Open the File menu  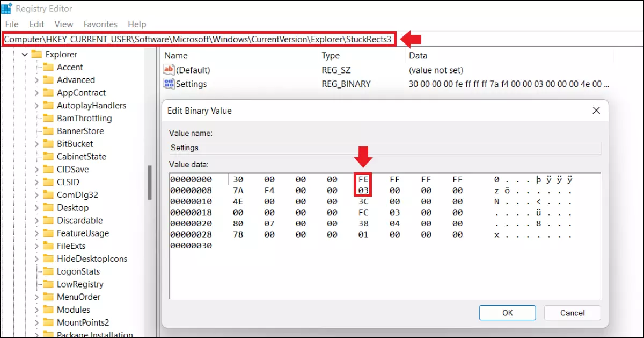12,24
